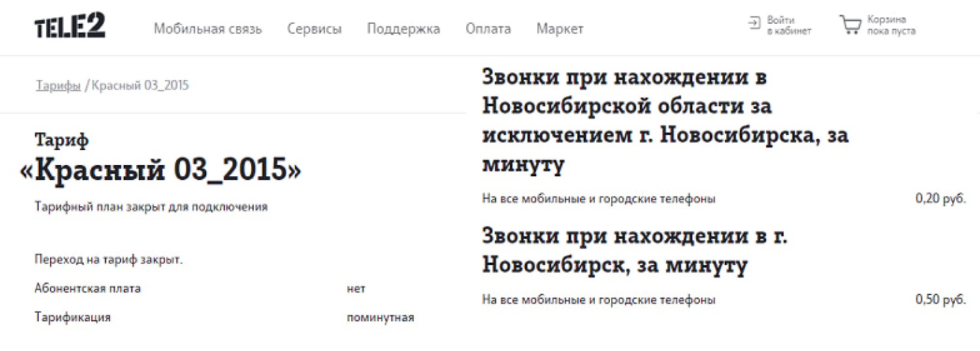Click the shopping cart icon
Image resolution: width=980 pixels, height=351 pixels.
[x=850, y=25]
